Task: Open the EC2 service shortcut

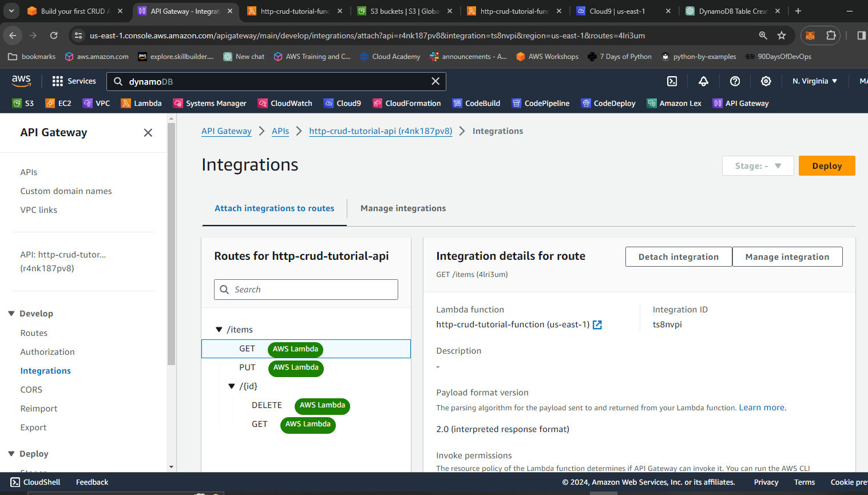Action: coord(58,104)
